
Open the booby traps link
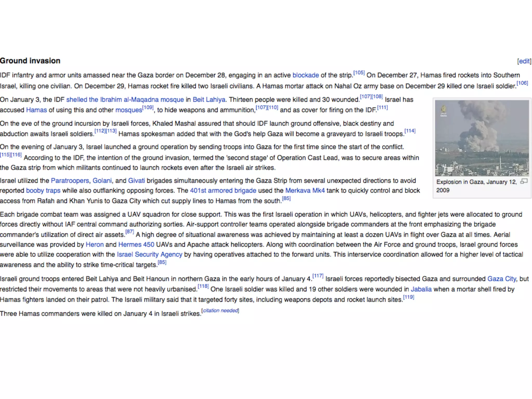point(43,191)
